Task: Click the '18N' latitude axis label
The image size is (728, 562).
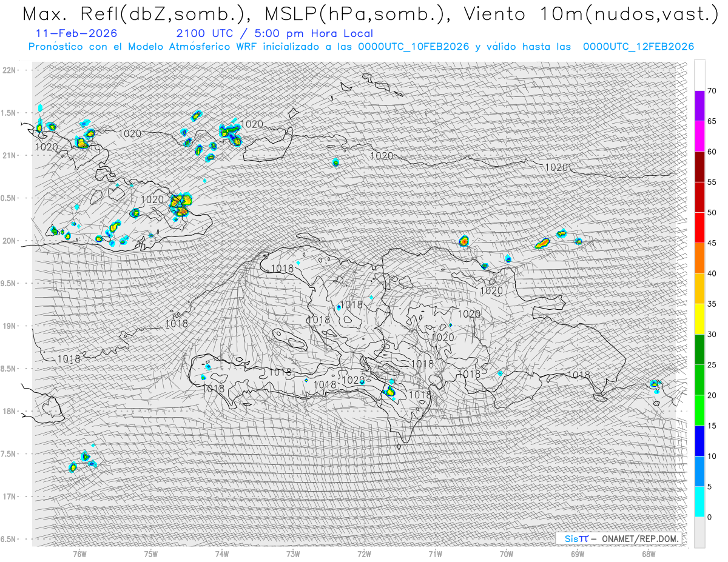Action: 10,412
